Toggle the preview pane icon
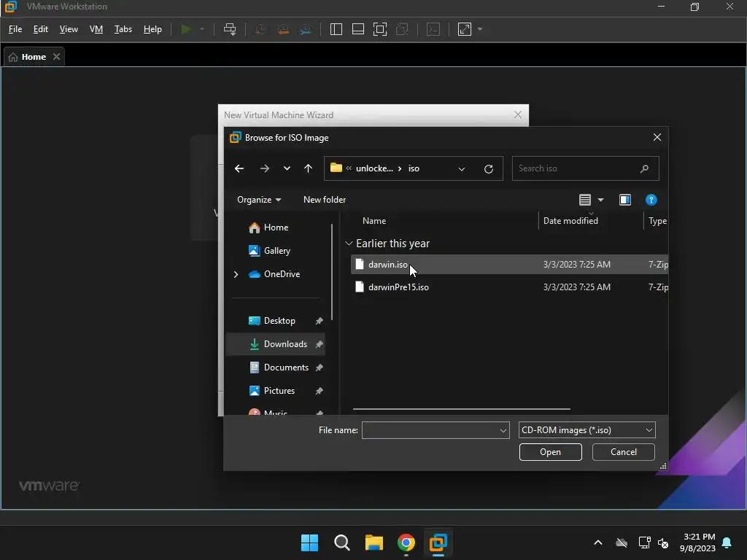The width and height of the screenshot is (747, 560). 625,200
